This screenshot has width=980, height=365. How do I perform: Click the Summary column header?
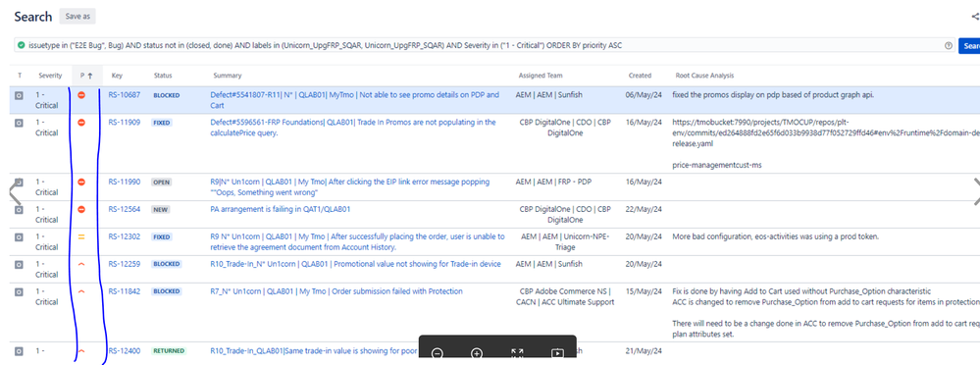[x=227, y=76]
